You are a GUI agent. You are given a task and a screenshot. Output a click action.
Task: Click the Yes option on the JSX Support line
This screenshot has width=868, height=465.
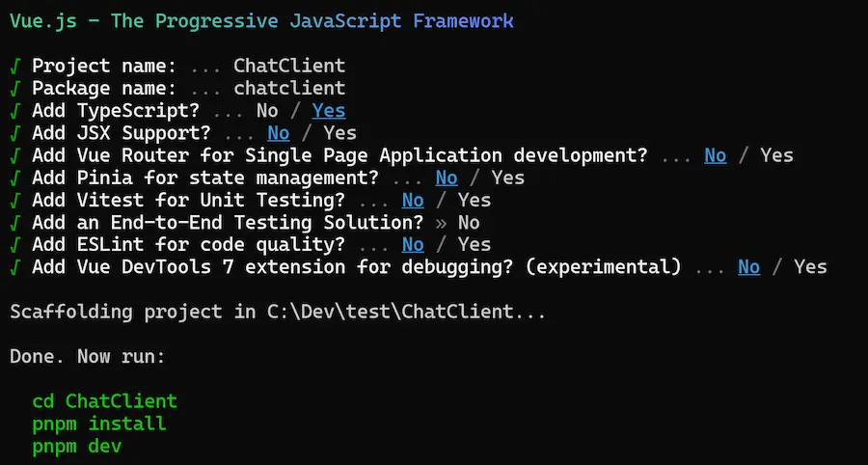point(339,133)
